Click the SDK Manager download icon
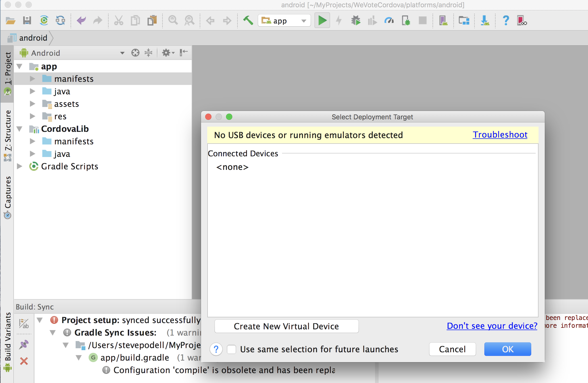Screen dimensions: 588x383 [x=485, y=20]
